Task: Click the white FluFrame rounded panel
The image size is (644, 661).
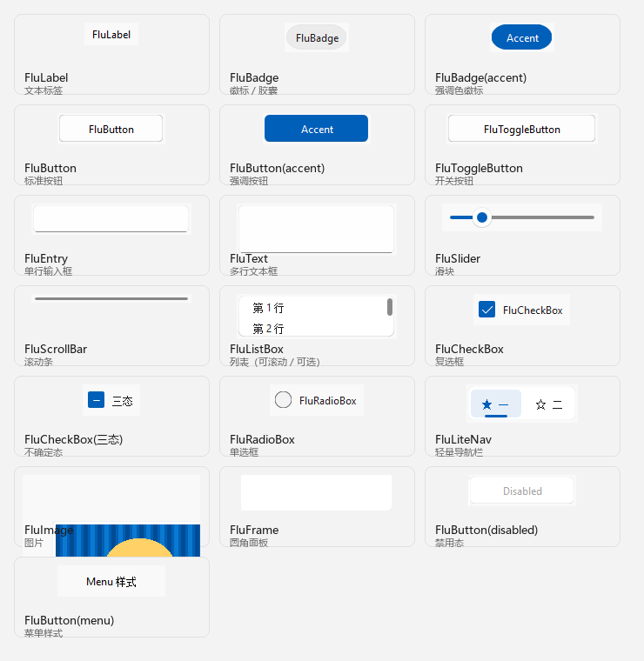Action: (x=316, y=492)
